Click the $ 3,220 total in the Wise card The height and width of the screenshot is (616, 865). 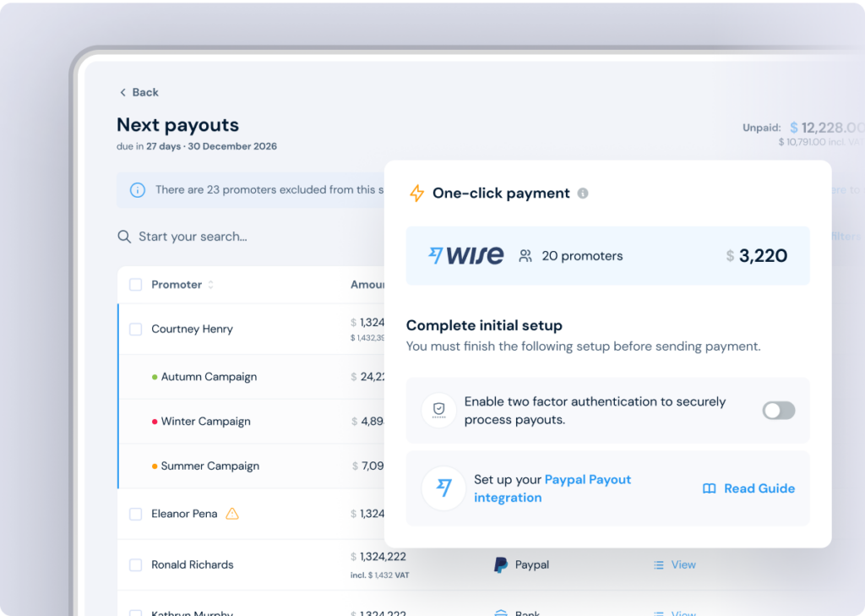pos(756,255)
